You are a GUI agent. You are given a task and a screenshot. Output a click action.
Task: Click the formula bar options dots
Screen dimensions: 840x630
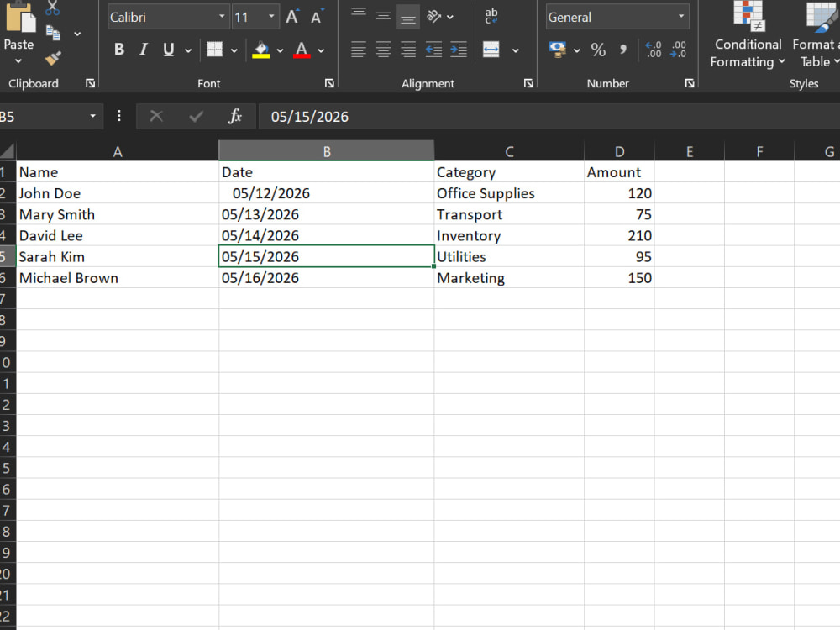(x=119, y=116)
